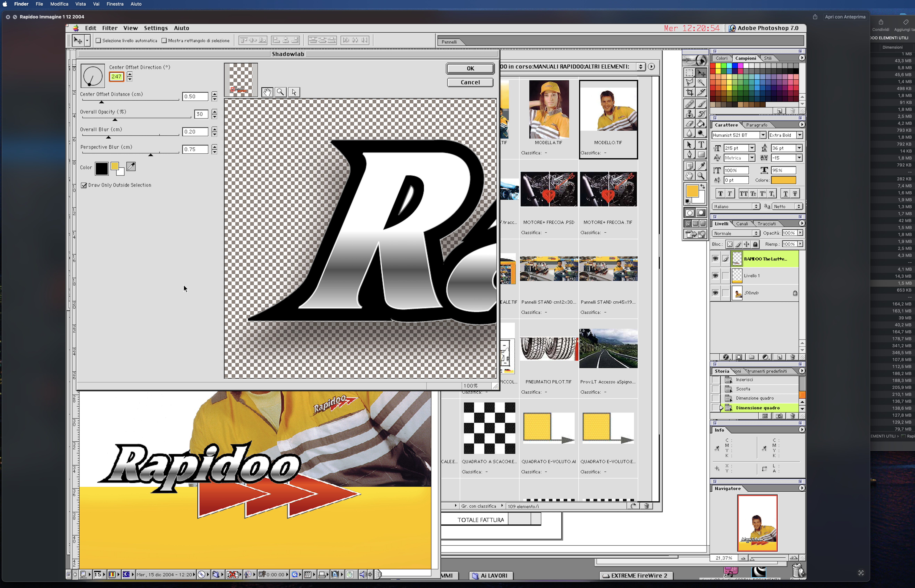The image size is (915, 588).
Task: Click the All Caps TT button
Action: pyautogui.click(x=744, y=194)
